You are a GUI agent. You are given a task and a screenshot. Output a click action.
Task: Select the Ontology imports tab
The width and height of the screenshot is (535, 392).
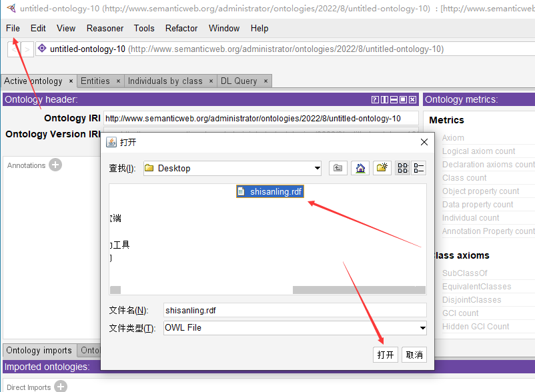pos(39,351)
